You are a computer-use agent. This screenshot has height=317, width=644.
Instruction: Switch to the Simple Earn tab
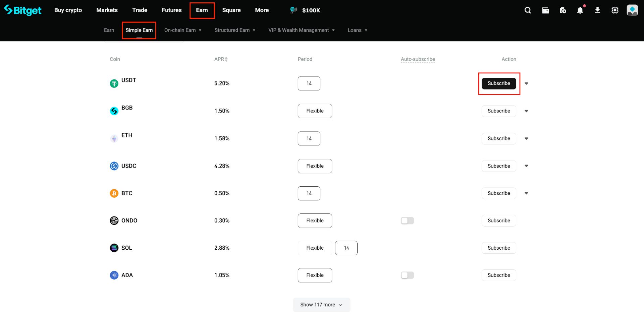click(x=139, y=30)
